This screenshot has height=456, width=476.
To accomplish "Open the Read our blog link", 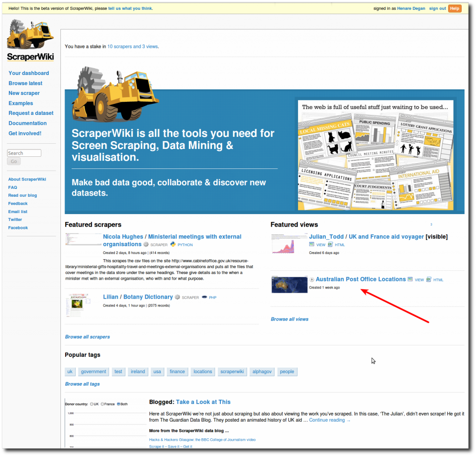I will (x=22, y=195).
